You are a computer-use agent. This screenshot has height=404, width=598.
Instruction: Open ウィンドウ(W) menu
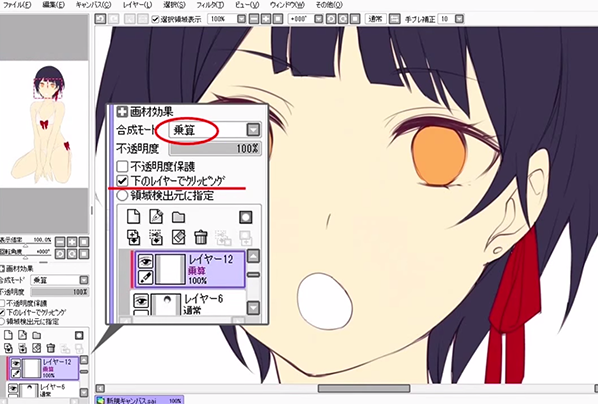tap(287, 5)
